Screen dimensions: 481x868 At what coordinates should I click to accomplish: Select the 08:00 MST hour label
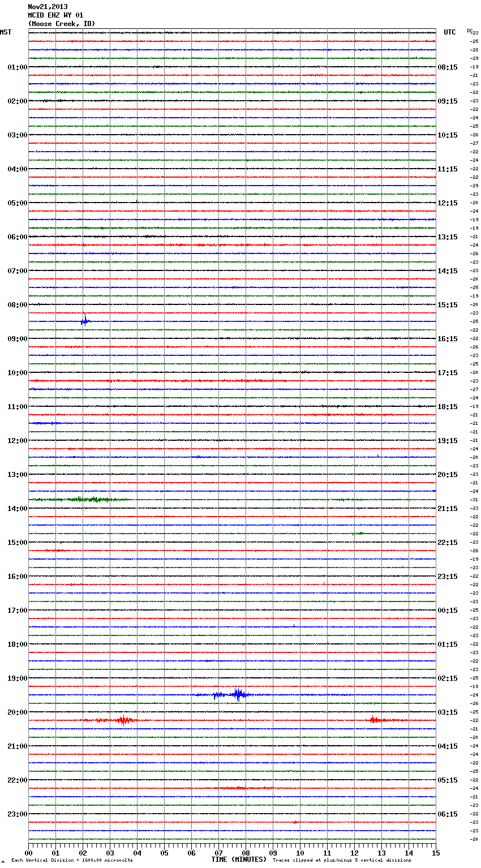pos(17,305)
